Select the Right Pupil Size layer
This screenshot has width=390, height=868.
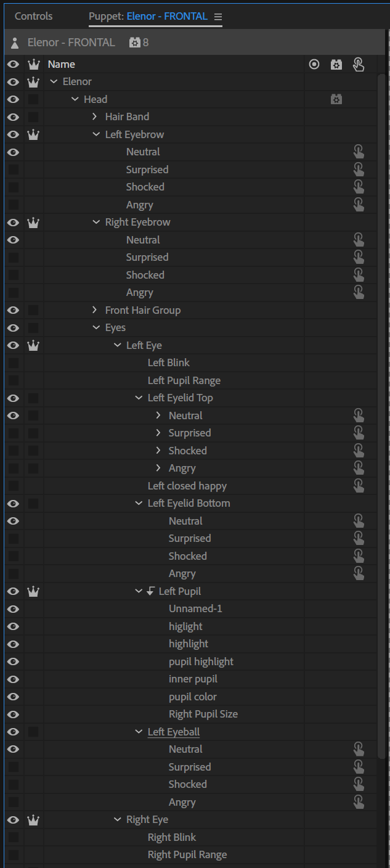point(203,714)
